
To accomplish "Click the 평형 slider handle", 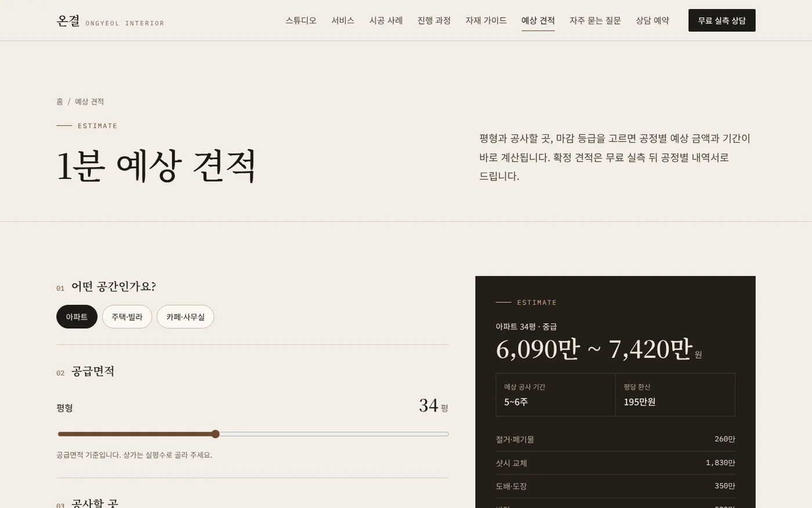I will (215, 434).
